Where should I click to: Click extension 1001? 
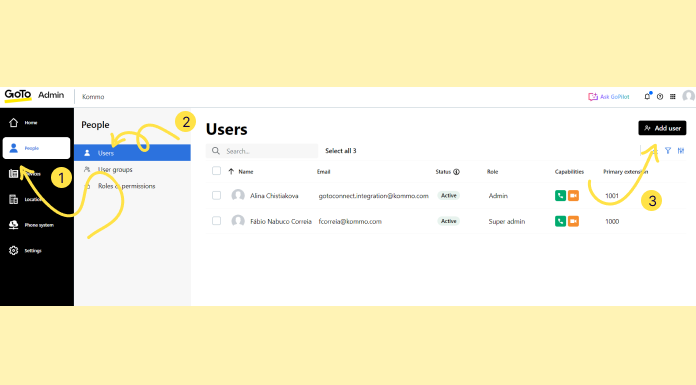click(612, 196)
